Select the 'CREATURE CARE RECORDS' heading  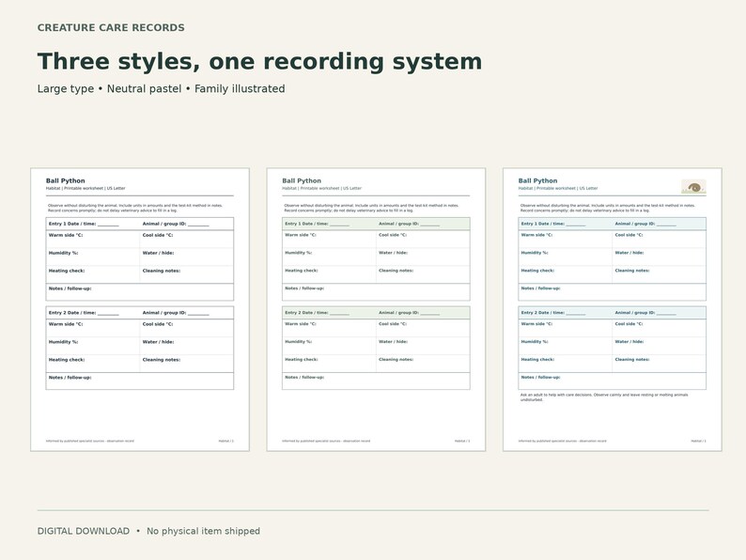111,27
